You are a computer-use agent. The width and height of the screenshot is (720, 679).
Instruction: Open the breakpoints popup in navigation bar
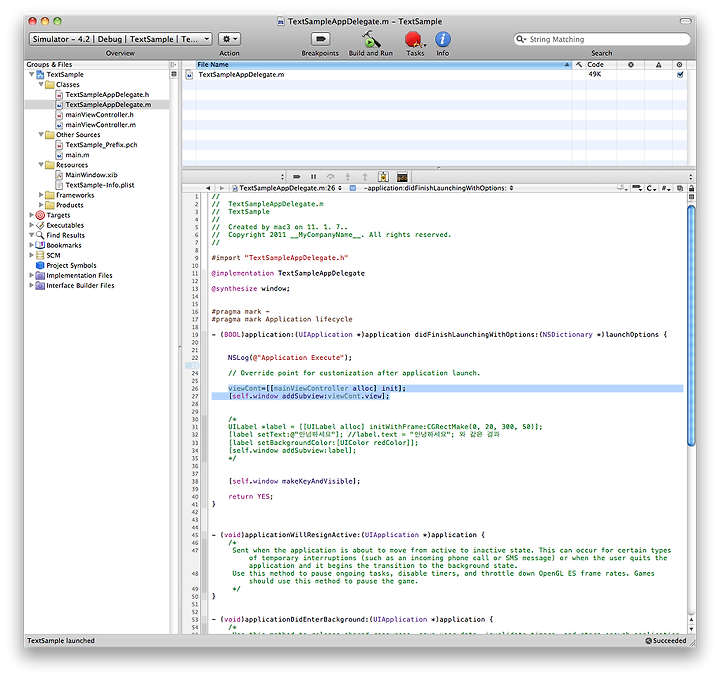pos(637,188)
